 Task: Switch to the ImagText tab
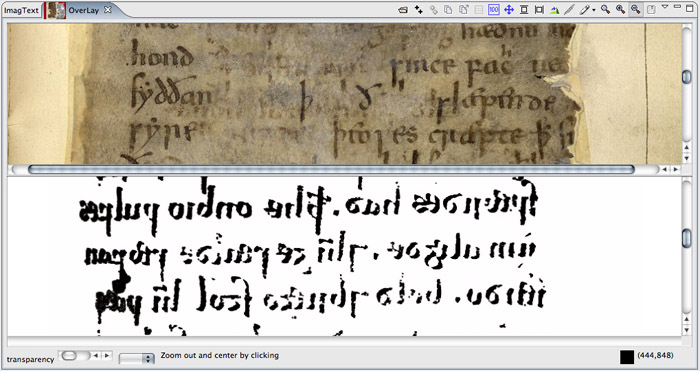point(21,10)
